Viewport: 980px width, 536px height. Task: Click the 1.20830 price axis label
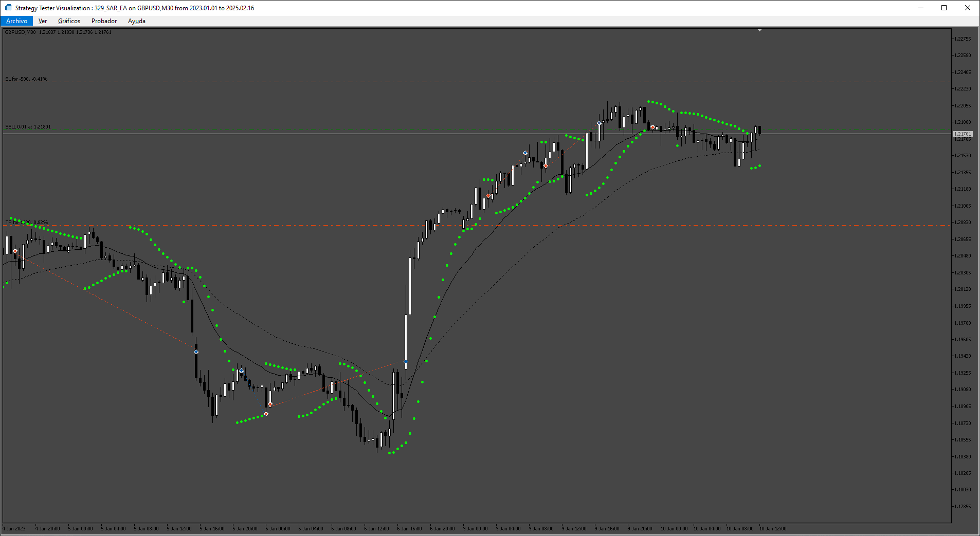pos(963,223)
